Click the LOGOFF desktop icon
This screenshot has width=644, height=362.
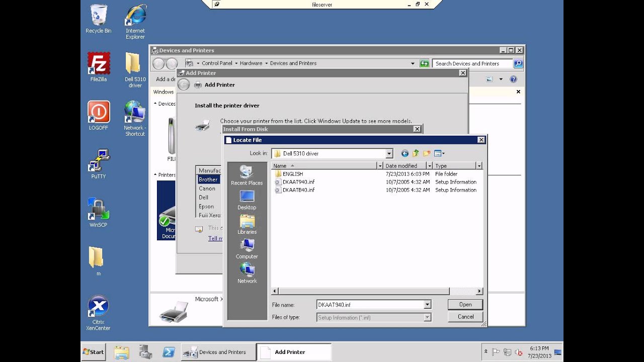(99, 116)
